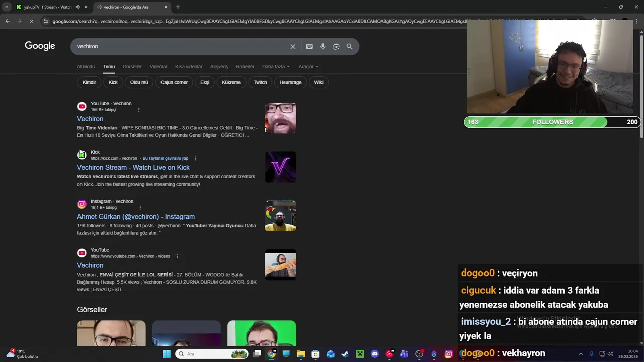Switch to the Kısa videolar tab
Screen dimensions: 644x362
(189, 67)
